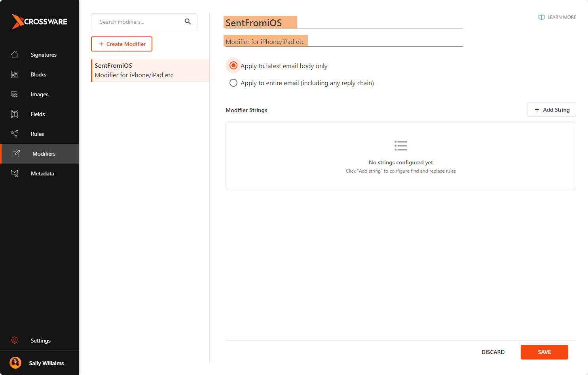Click the Modifiers pencil-edit icon
Viewport: 588px width, 375px height.
pyautogui.click(x=16, y=154)
